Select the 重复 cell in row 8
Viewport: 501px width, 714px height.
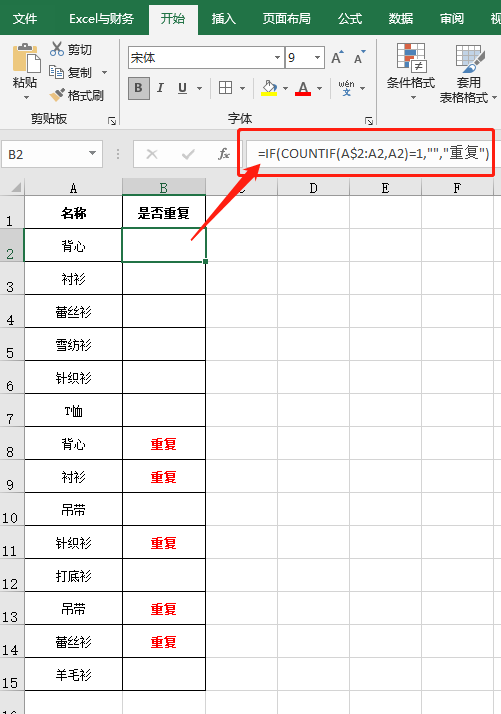click(x=164, y=444)
